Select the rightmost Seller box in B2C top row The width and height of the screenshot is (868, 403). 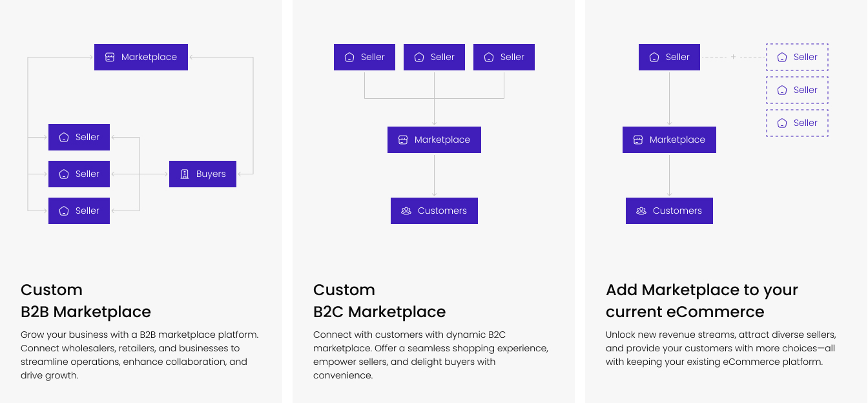(x=504, y=57)
